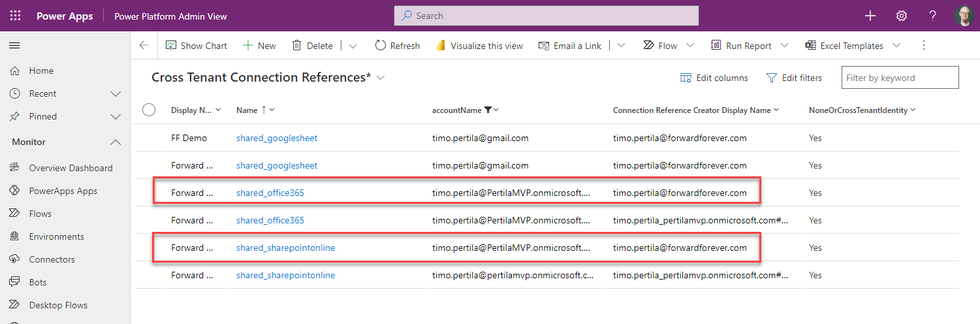Open user profile avatar
Viewport: 980px width, 324px height.
(x=963, y=16)
